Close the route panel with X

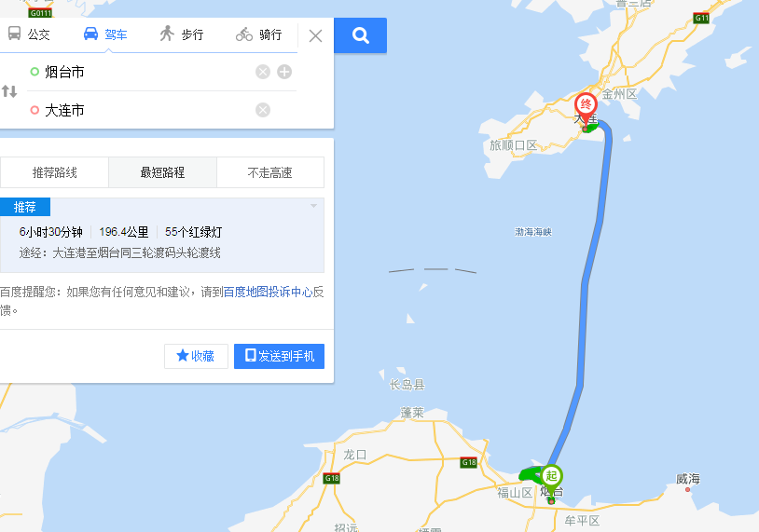(315, 35)
